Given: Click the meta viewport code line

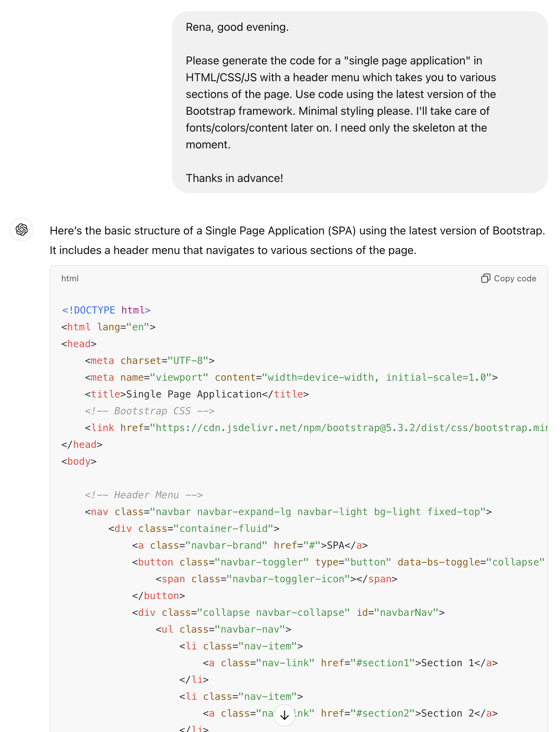Looking at the screenshot, I should click(x=291, y=378).
